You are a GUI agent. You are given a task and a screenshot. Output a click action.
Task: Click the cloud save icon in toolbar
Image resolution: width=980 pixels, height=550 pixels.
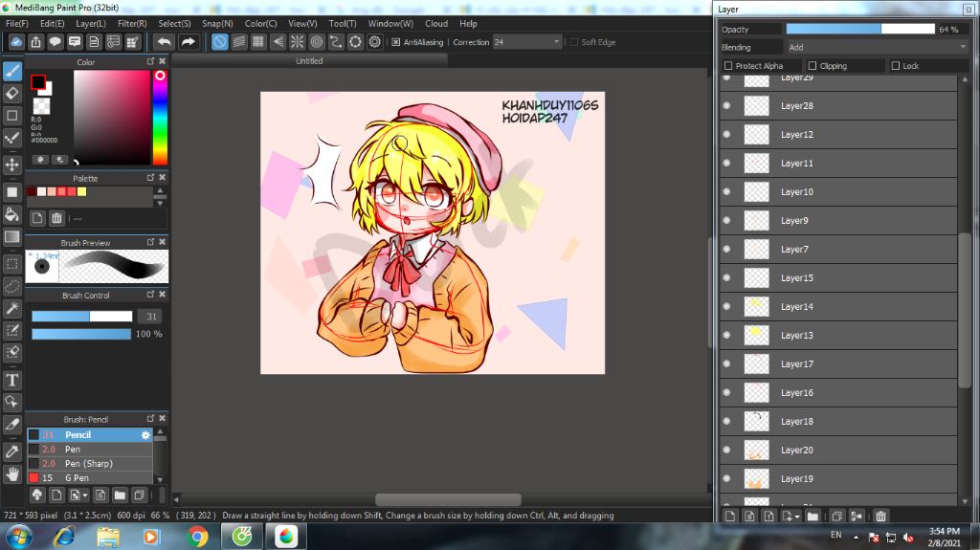[16, 42]
